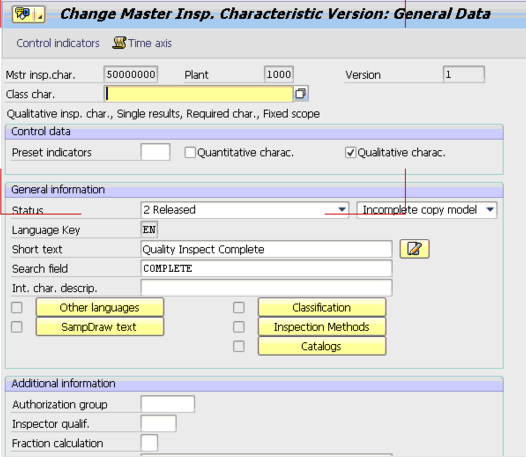
Task: Click the SampDraw text button
Action: tap(100, 327)
